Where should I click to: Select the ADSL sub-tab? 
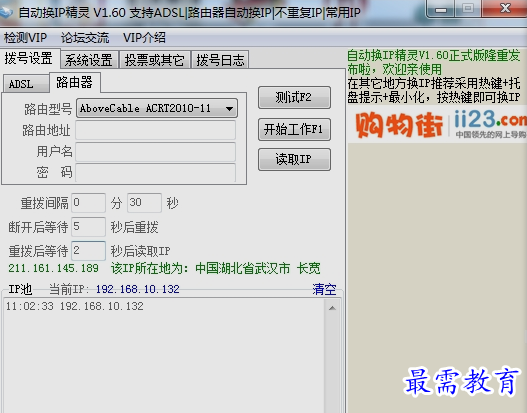pos(26,84)
